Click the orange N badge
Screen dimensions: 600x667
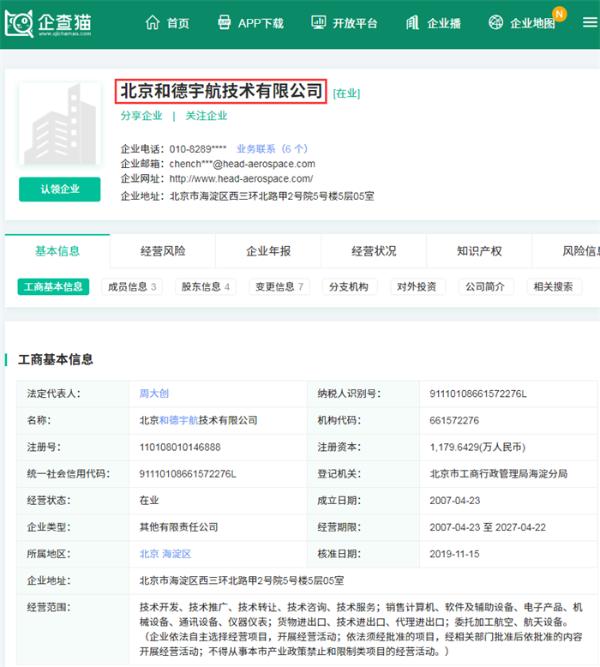559,14
